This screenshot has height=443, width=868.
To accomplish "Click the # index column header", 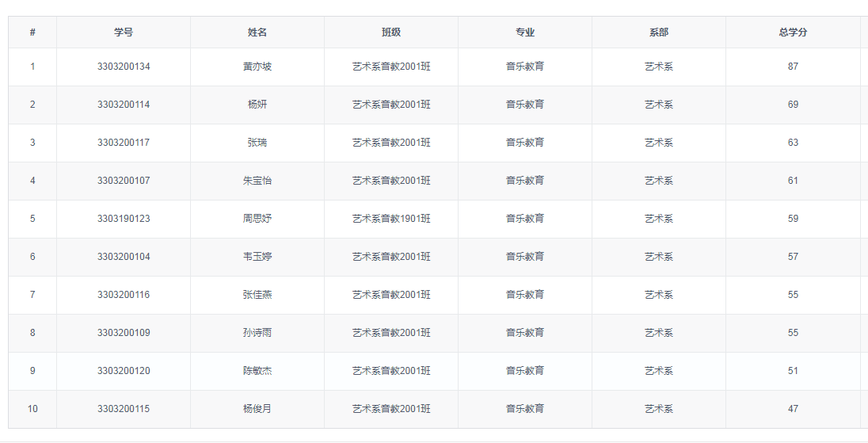I will click(32, 32).
